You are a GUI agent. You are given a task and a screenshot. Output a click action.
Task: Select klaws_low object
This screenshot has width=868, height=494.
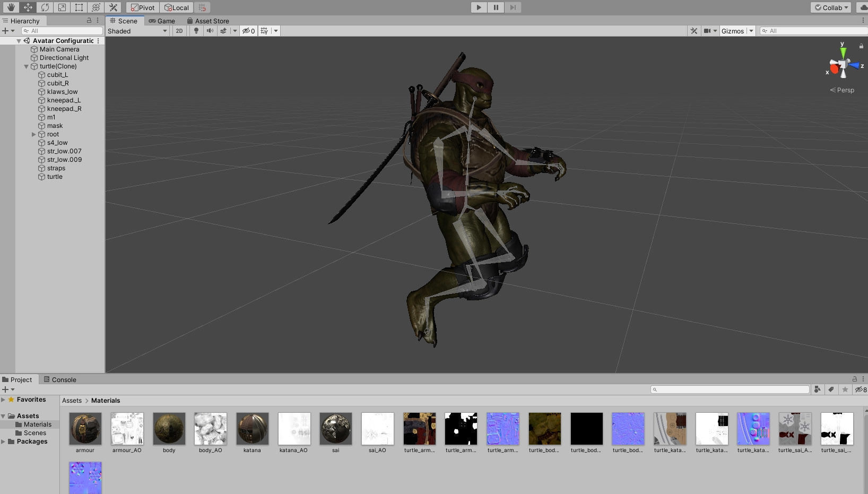[62, 92]
